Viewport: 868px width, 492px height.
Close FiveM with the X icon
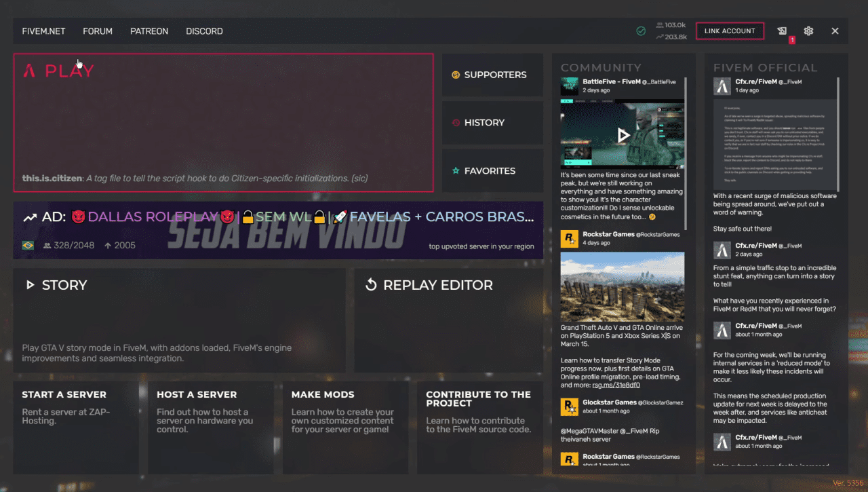click(x=835, y=31)
